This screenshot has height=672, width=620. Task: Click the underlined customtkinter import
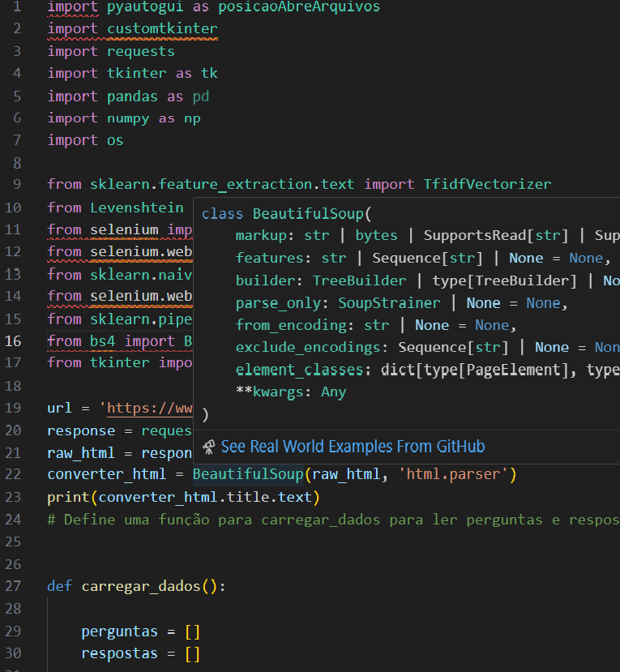[162, 29]
